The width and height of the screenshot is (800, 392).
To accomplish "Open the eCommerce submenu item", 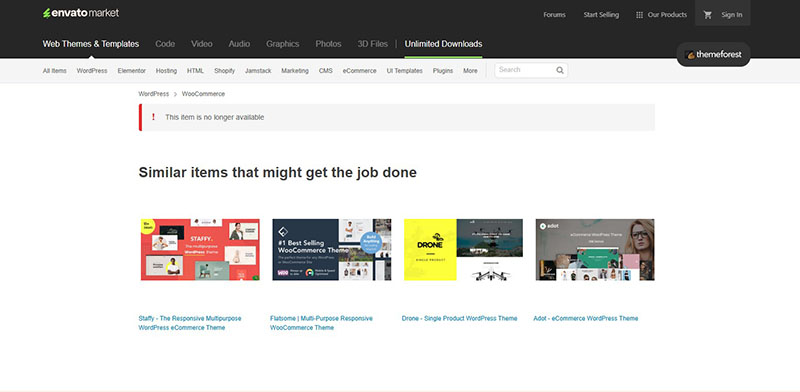I will (359, 71).
